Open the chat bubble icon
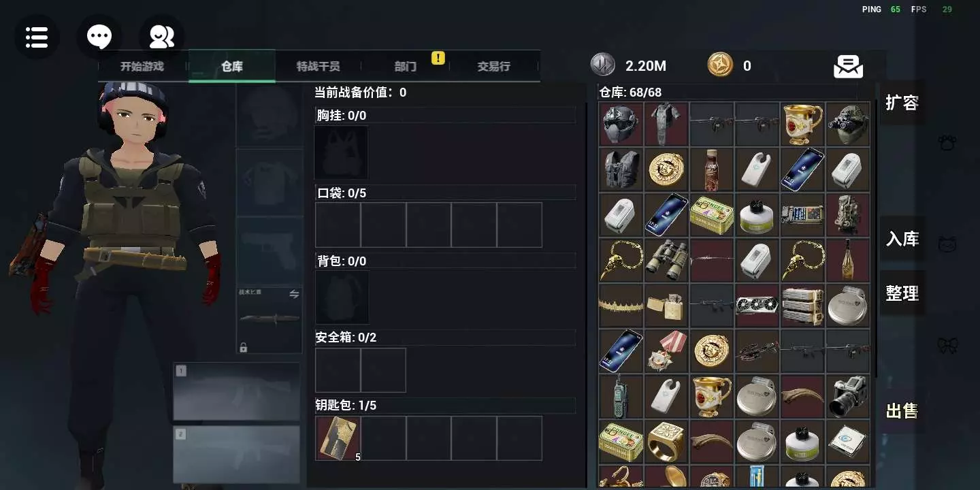 tap(99, 37)
